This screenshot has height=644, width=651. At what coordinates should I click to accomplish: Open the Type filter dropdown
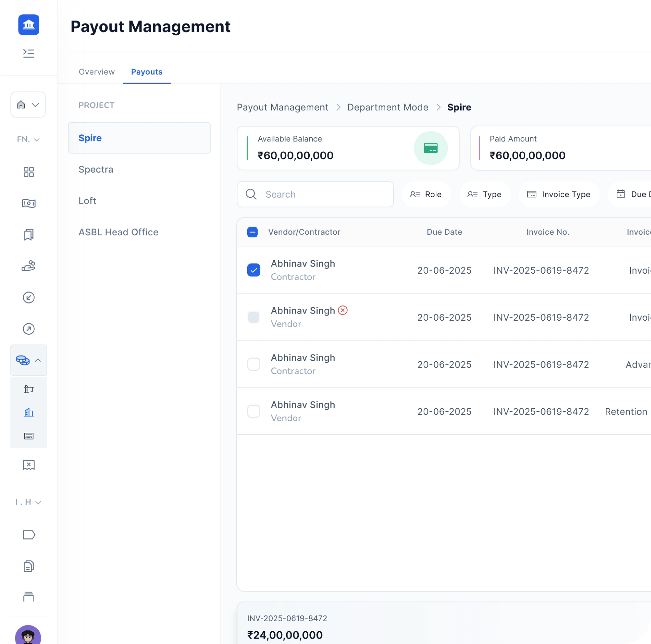(484, 194)
